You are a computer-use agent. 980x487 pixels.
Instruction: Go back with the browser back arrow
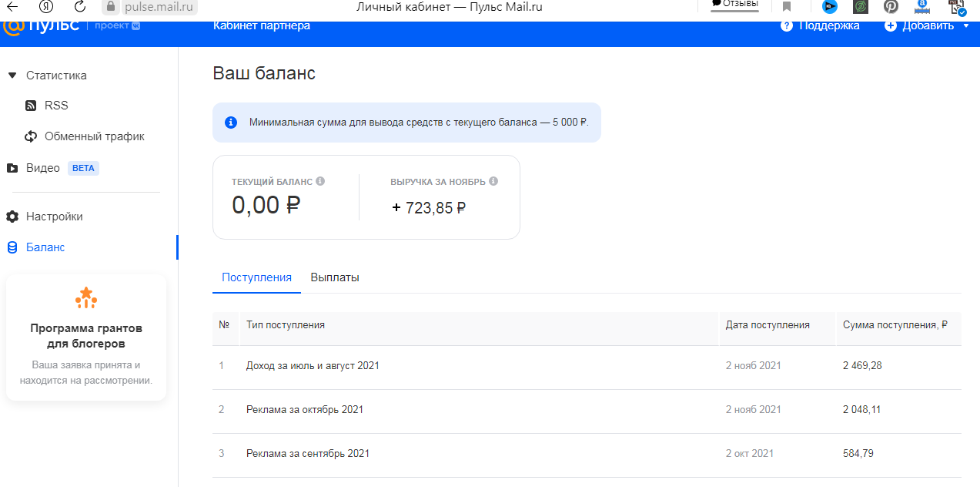coord(12,7)
